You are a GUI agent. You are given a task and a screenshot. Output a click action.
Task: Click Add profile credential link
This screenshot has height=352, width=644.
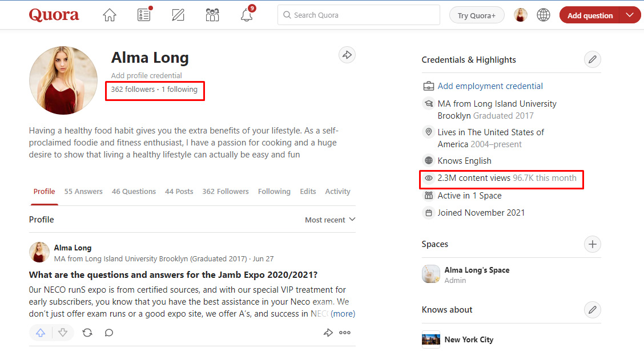146,75
